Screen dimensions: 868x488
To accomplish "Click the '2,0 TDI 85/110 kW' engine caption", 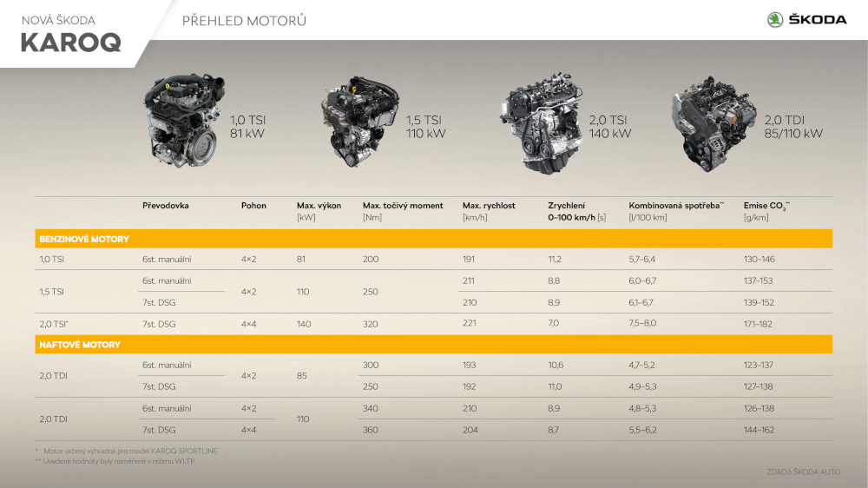I will pyautogui.click(x=793, y=127).
